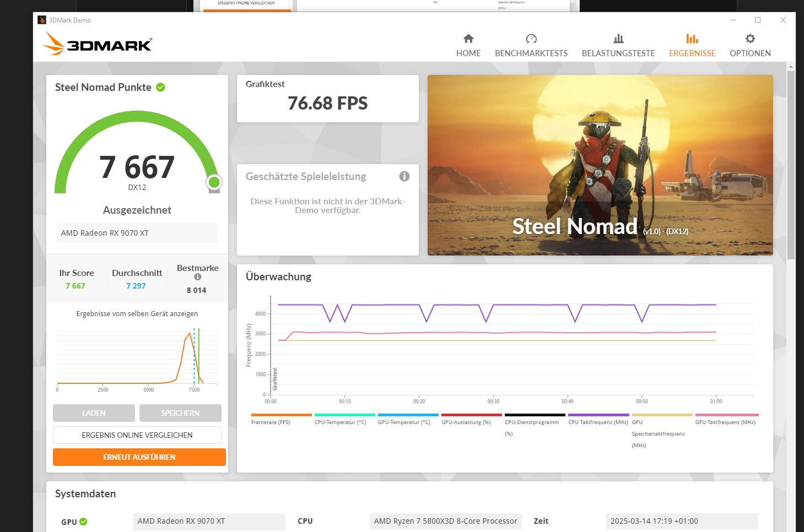Click the 3DMark flame icon in title bar
The height and width of the screenshot is (532, 804).
click(42, 20)
